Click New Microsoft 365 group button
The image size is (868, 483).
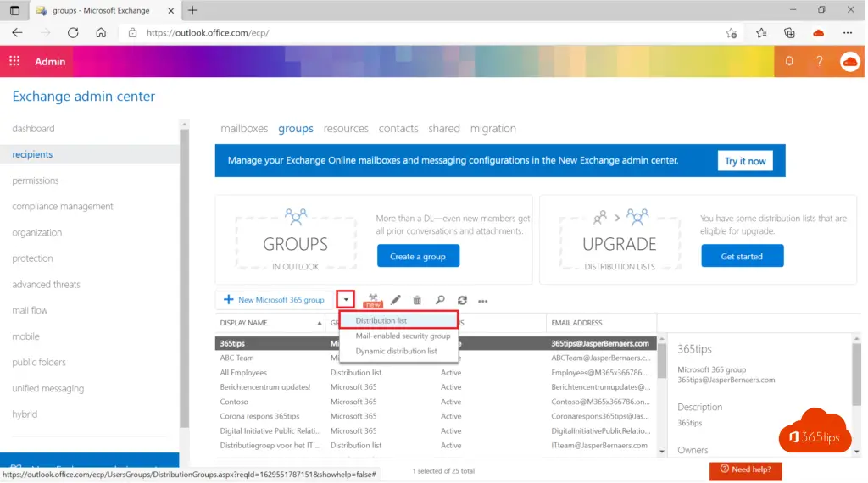[x=275, y=301]
